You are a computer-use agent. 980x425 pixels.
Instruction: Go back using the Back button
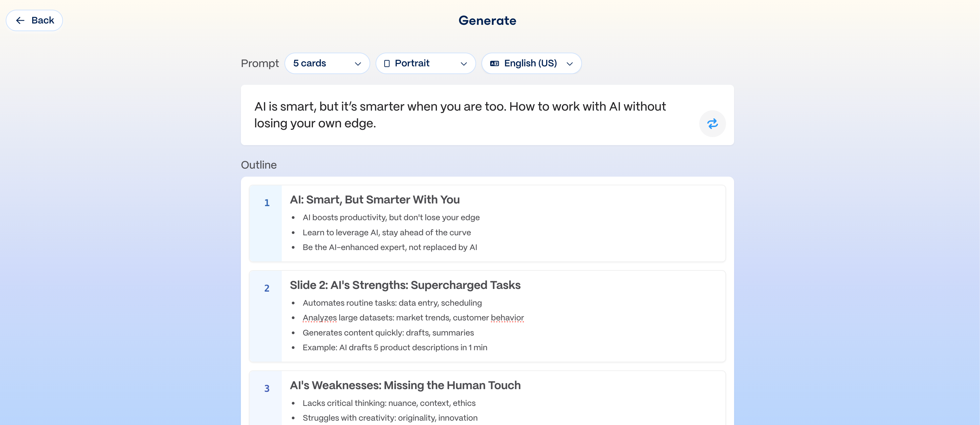[34, 20]
